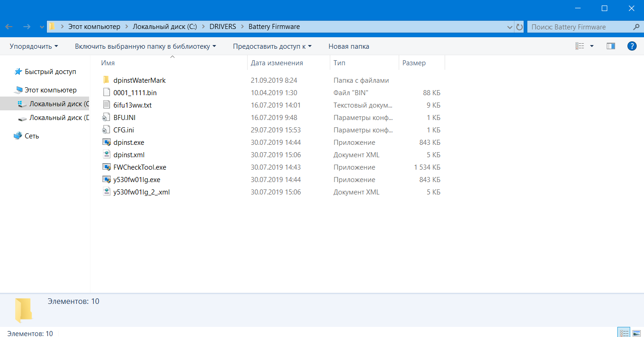This screenshot has width=644, height=337.
Task: Click the y530fw01lg.exe application icon
Action: pos(106,179)
